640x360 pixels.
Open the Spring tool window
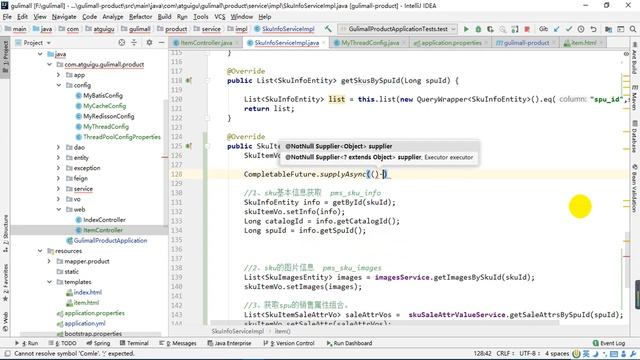(x=97, y=343)
